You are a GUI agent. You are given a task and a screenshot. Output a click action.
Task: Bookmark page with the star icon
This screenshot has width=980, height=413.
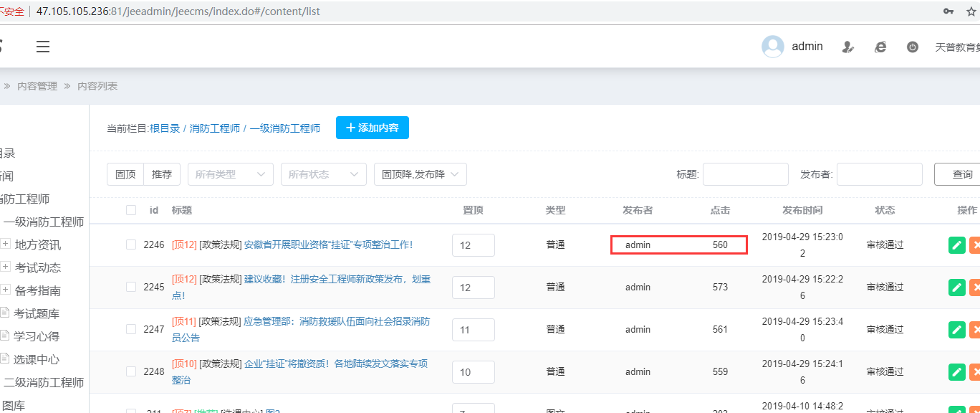971,11
